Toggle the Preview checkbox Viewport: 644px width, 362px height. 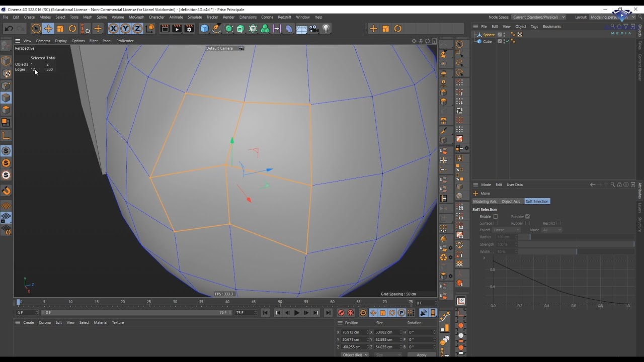click(527, 217)
